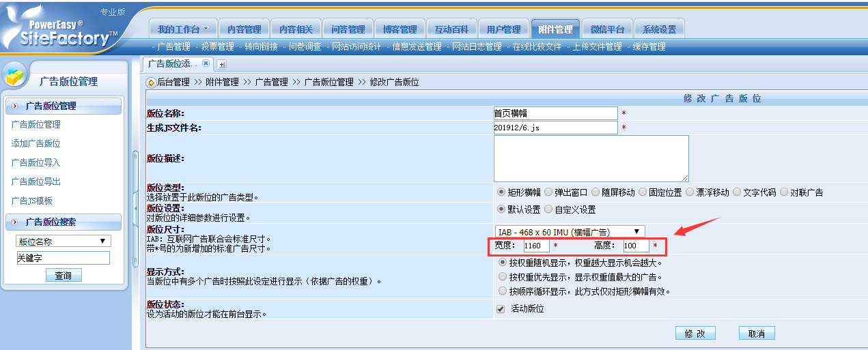The image size is (868, 350).
Task: Click the sidebar collapse splitter handle
Action: [x=135, y=208]
